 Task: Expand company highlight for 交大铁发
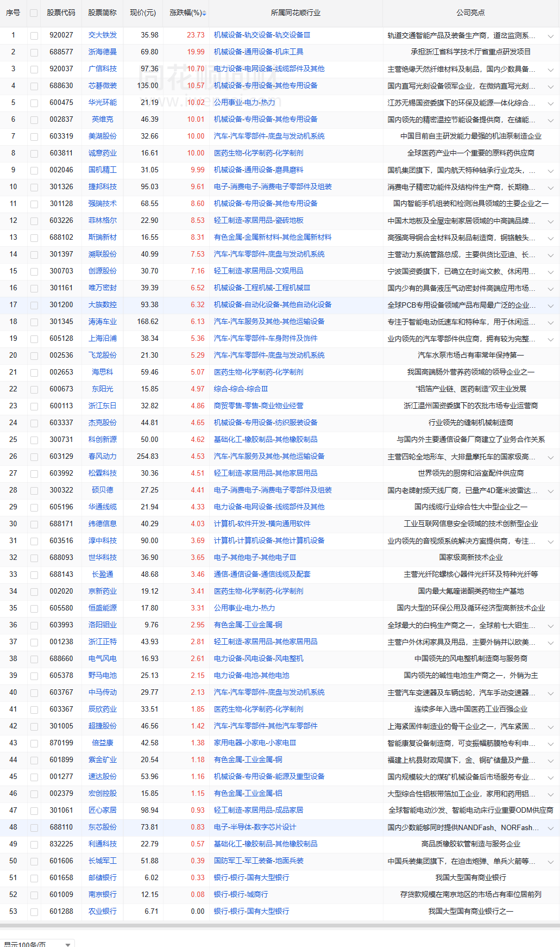point(550,36)
